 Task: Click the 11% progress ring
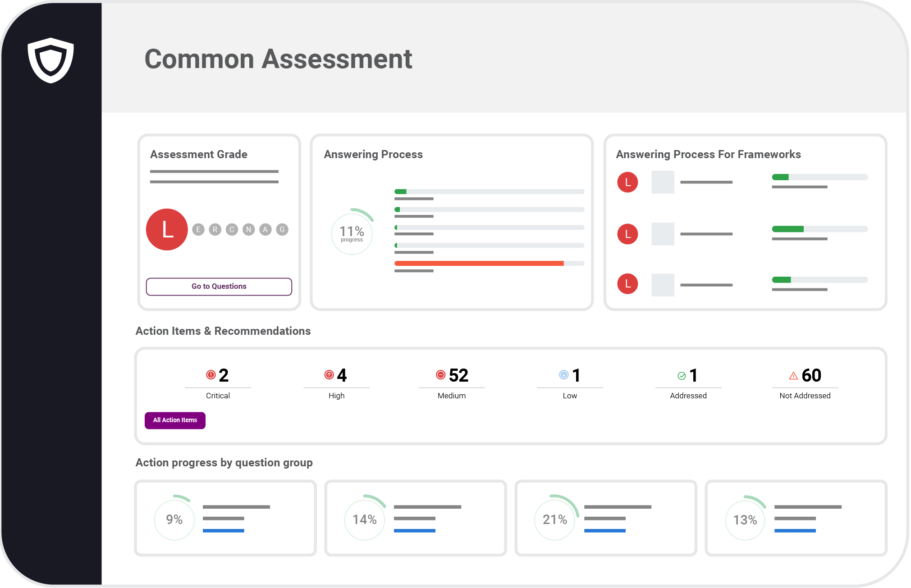[352, 233]
